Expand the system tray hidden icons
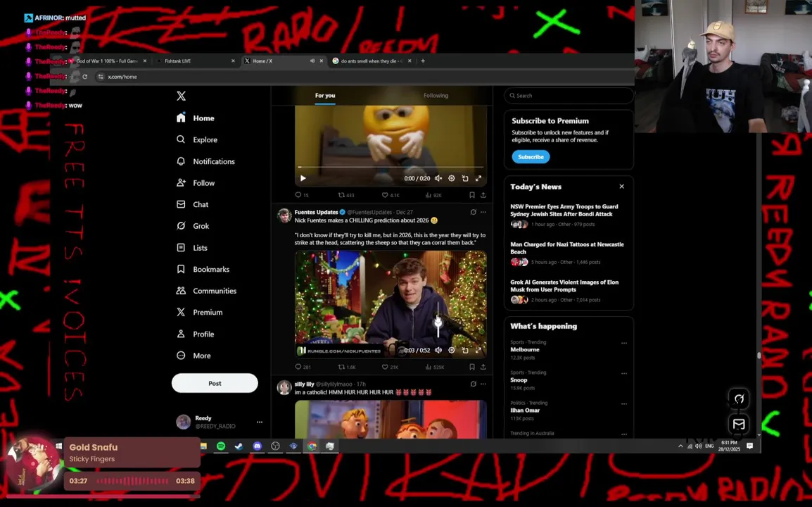The width and height of the screenshot is (812, 507). pos(680,446)
